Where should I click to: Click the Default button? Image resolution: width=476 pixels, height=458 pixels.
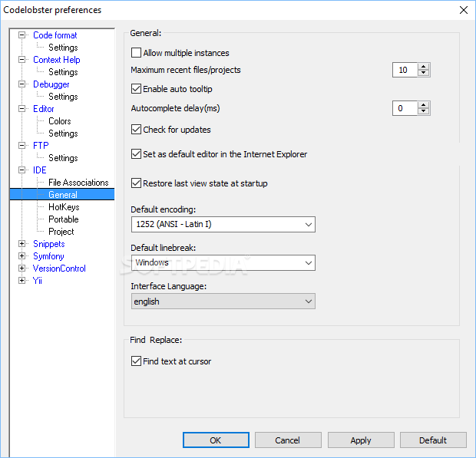tap(433, 440)
